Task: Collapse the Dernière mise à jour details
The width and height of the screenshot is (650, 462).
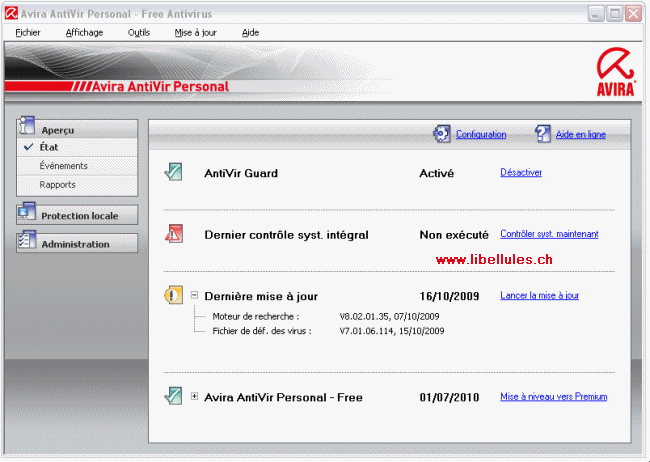Action: coord(194,295)
